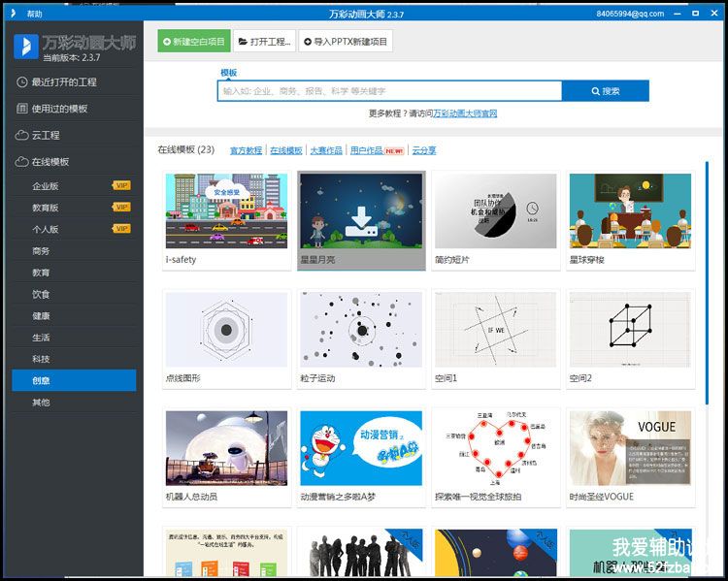
Task: Click the template search input field
Action: pyautogui.click(x=388, y=91)
